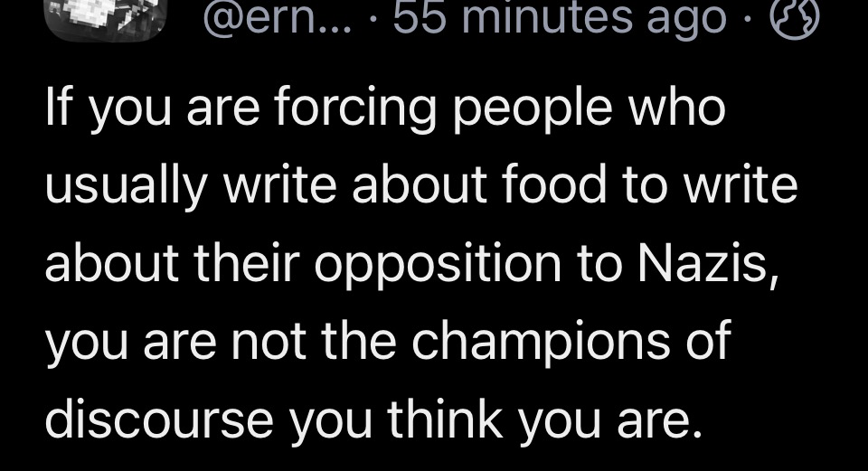Click the word 'people' in the first line
The image size is (868, 471).
(x=533, y=110)
